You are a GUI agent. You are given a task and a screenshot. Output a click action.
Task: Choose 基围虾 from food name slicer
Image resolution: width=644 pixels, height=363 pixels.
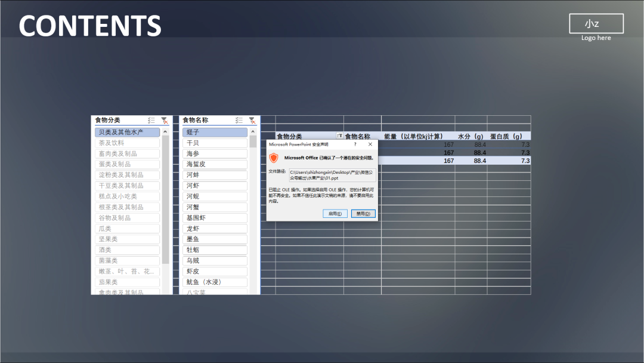tap(215, 218)
